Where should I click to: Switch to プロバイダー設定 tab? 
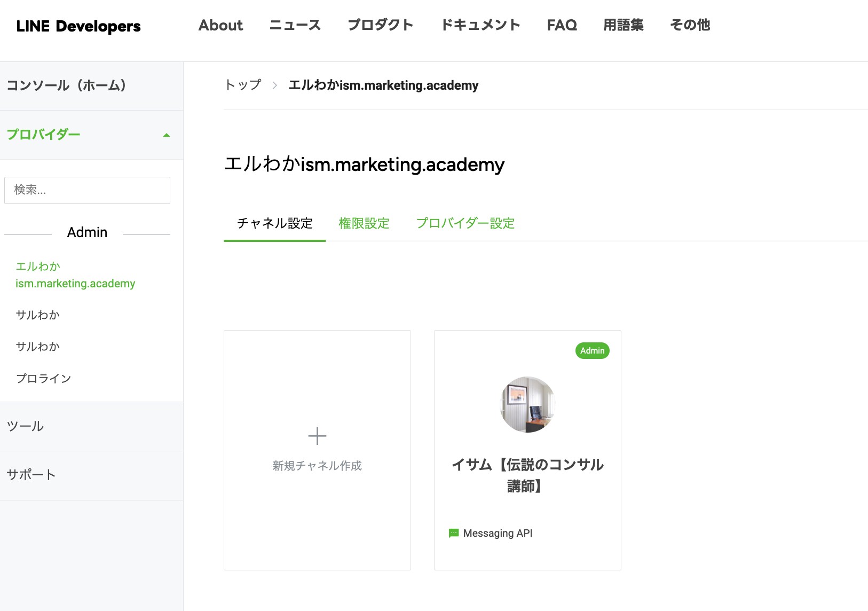465,223
